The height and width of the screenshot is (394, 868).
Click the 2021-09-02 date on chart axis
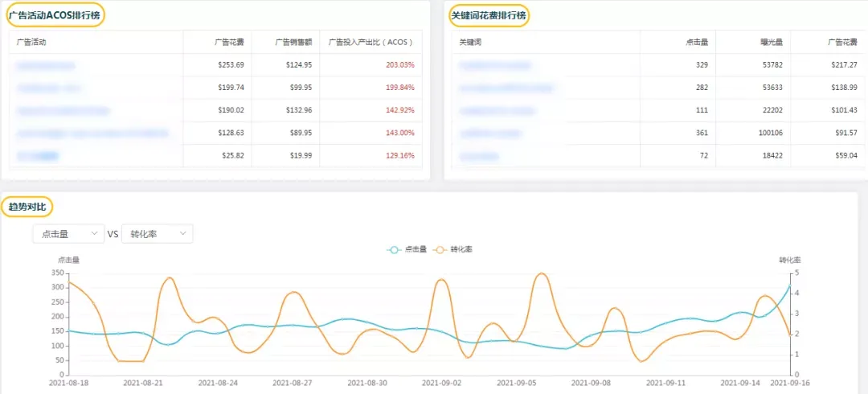tap(440, 384)
